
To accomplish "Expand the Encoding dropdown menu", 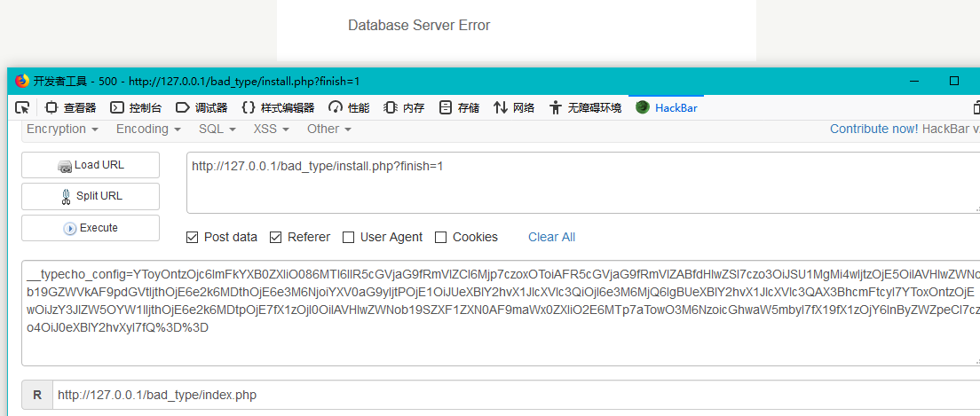I will [x=148, y=129].
